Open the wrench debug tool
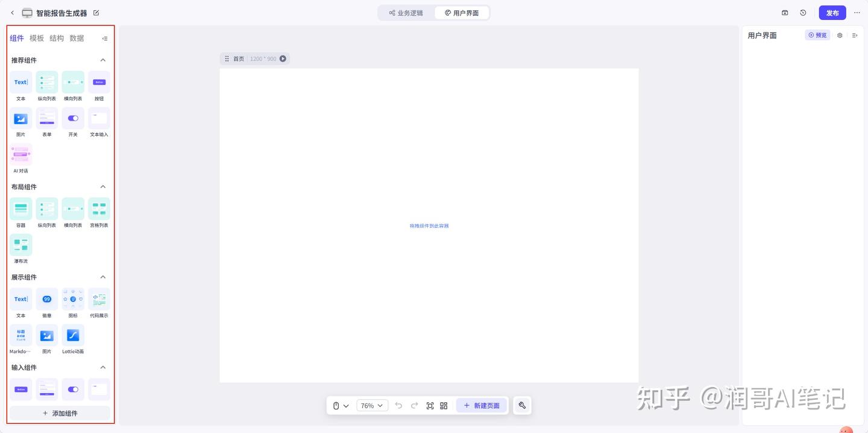Screen dimensions: 868x433 [522, 406]
